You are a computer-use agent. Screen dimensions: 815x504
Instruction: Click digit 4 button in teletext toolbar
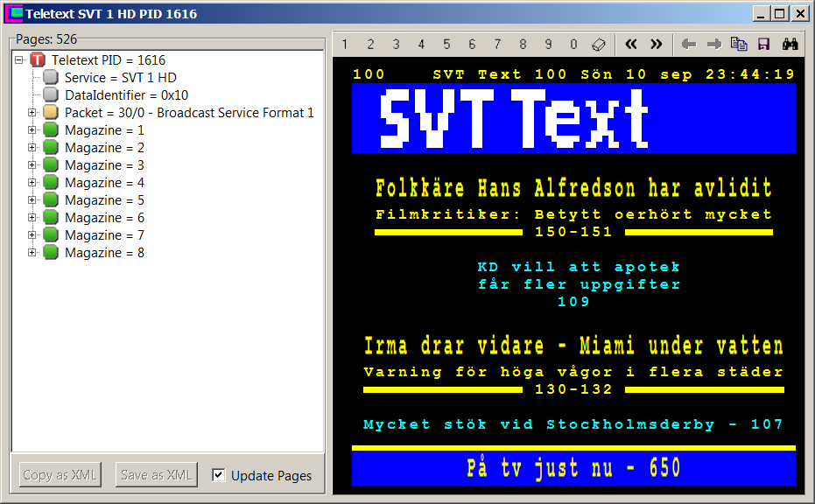point(421,44)
